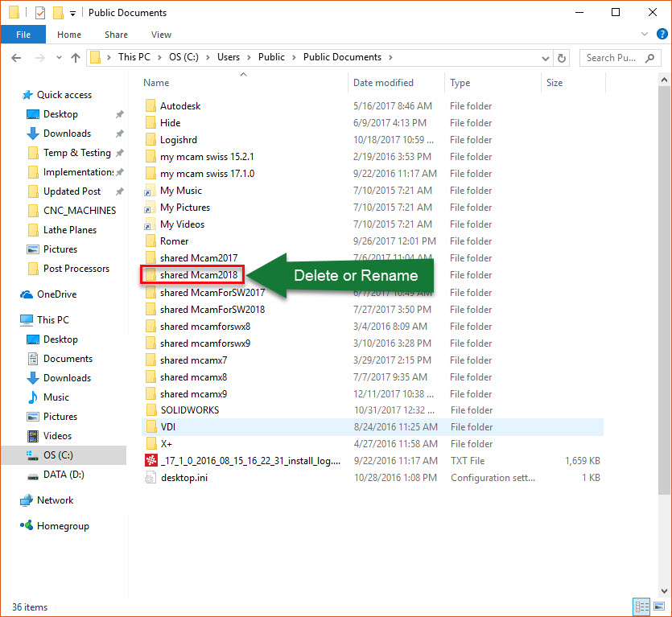Image resolution: width=672 pixels, height=617 pixels.
Task: Expand the ribbon with the chevron
Action: pyautogui.click(x=644, y=34)
